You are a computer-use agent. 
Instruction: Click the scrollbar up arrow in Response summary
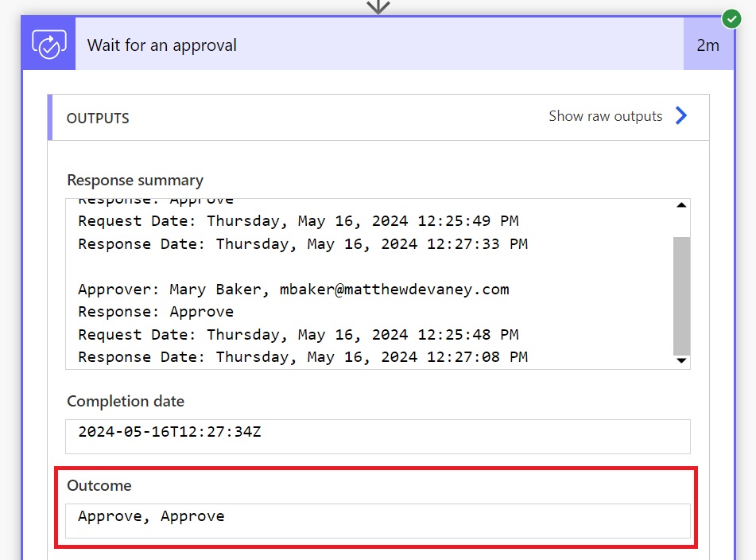[x=681, y=204]
